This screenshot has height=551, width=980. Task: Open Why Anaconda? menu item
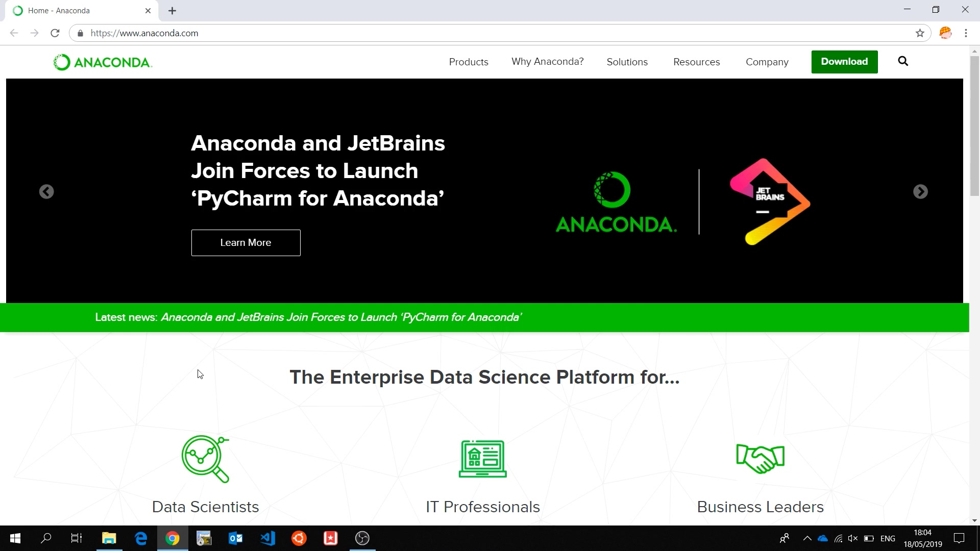click(x=547, y=62)
